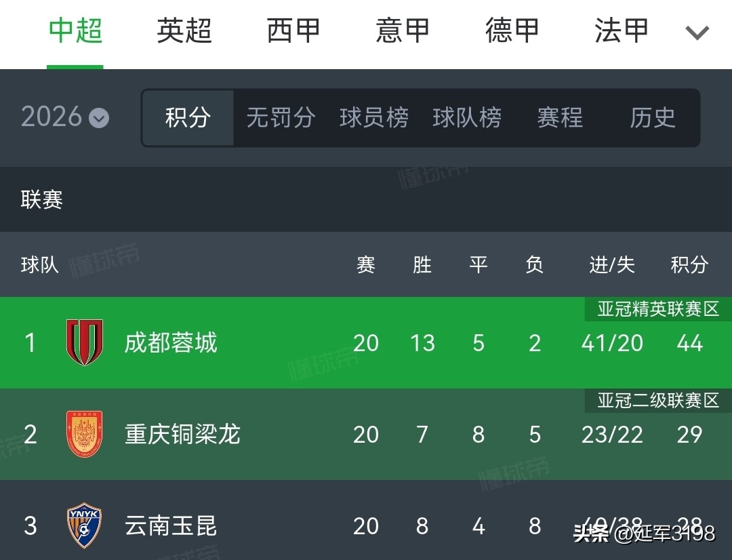Open the 成都蓉城 team row
Image resolution: width=732 pixels, height=560 pixels.
tap(366, 342)
